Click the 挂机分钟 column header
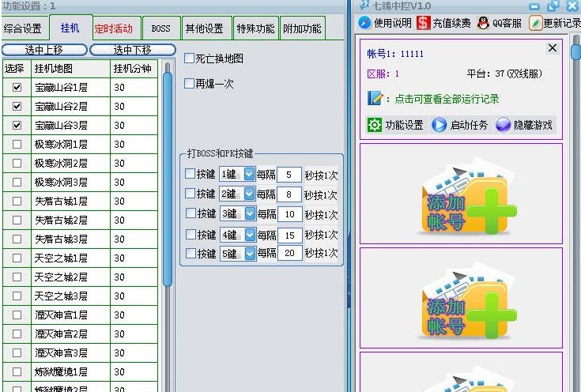Screen dimensions: 581x392 click(x=134, y=69)
